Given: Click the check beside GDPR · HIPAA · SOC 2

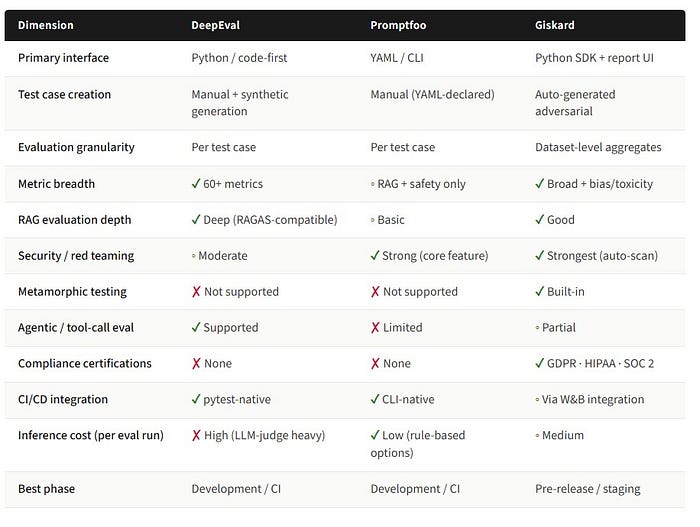Looking at the screenshot, I should click(540, 363).
